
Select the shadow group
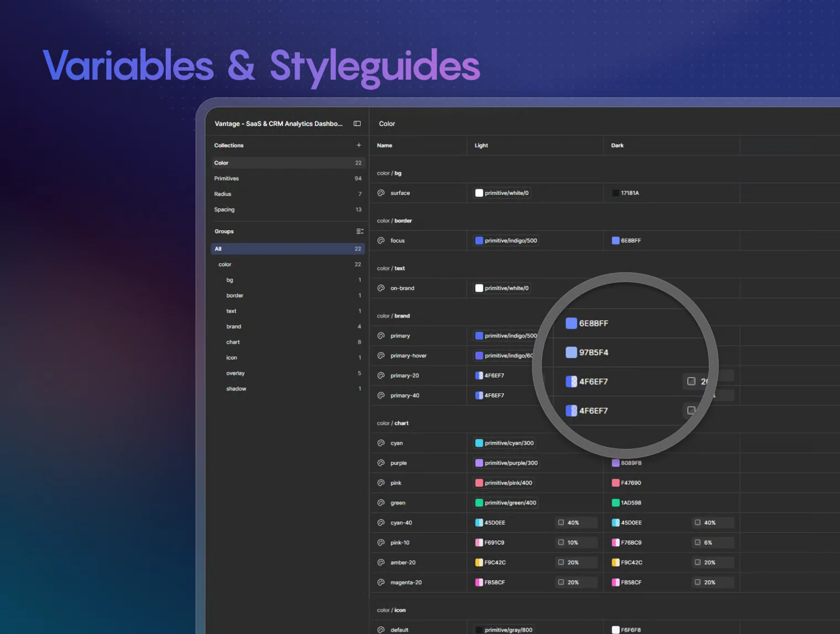coord(288,388)
